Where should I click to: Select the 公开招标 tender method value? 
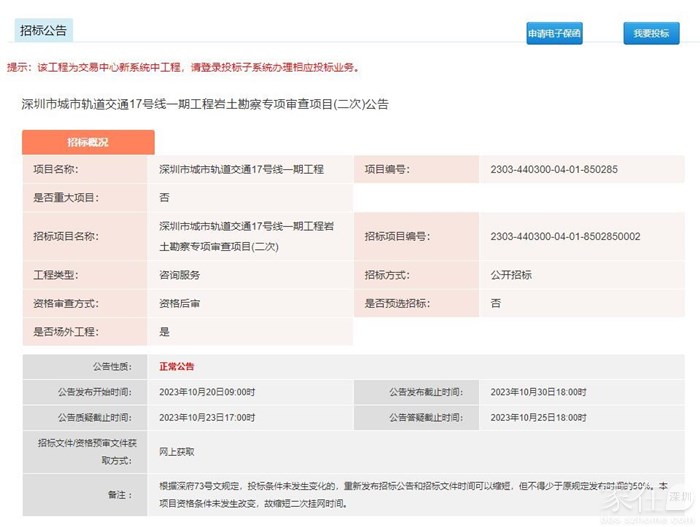click(x=511, y=275)
